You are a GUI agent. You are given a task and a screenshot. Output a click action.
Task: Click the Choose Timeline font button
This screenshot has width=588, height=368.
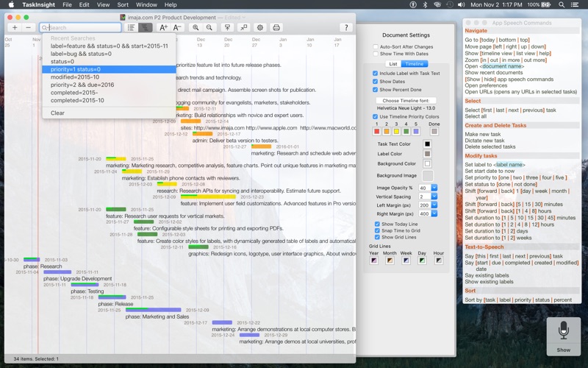coord(407,100)
